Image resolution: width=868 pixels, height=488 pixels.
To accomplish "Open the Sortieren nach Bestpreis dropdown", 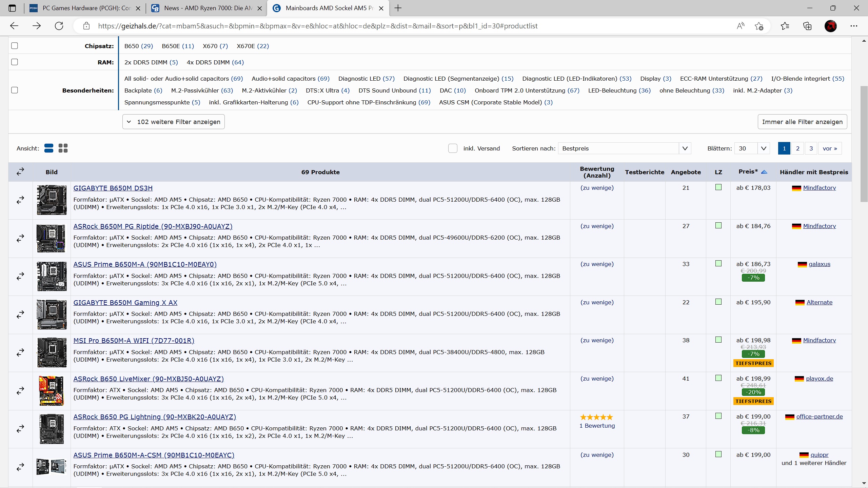I will 624,148.
